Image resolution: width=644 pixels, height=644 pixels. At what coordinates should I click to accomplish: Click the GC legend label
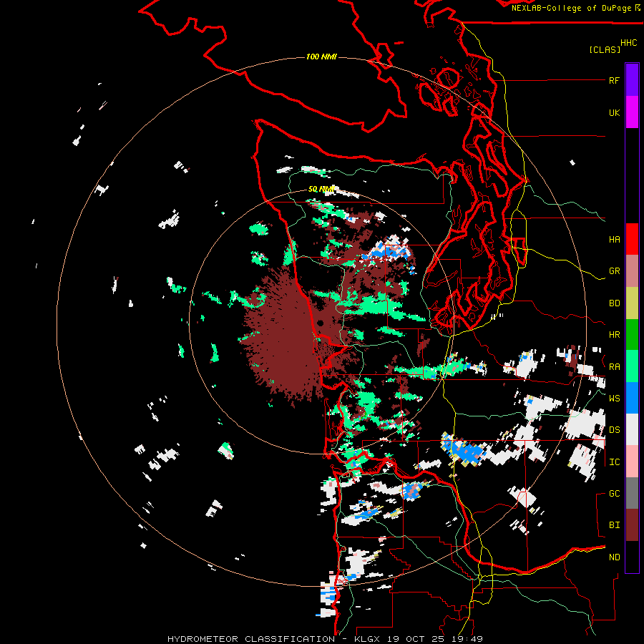(x=614, y=493)
